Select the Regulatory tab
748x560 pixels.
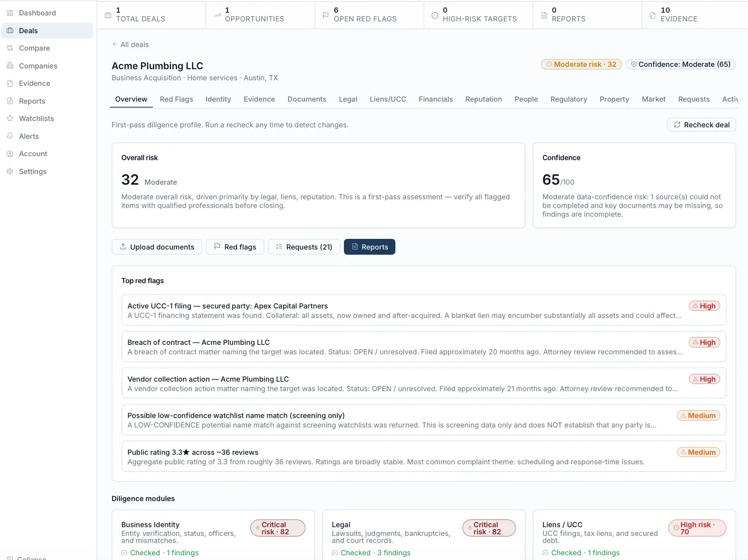click(569, 99)
